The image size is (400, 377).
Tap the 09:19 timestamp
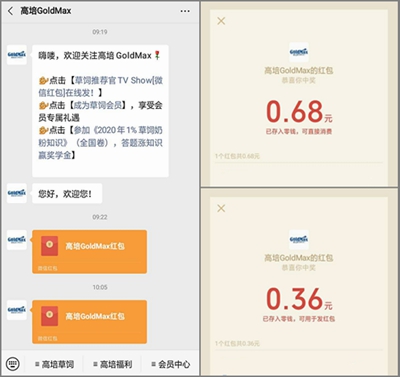tap(100, 32)
